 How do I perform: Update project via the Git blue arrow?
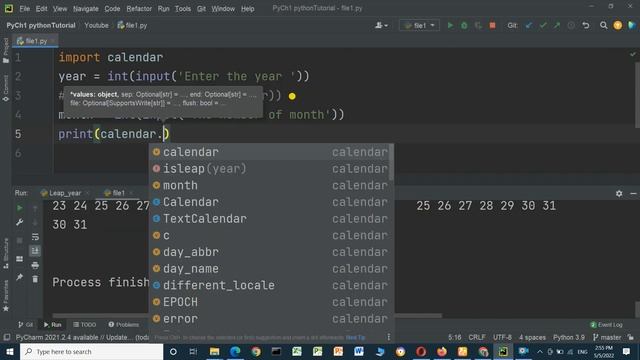tap(529, 25)
